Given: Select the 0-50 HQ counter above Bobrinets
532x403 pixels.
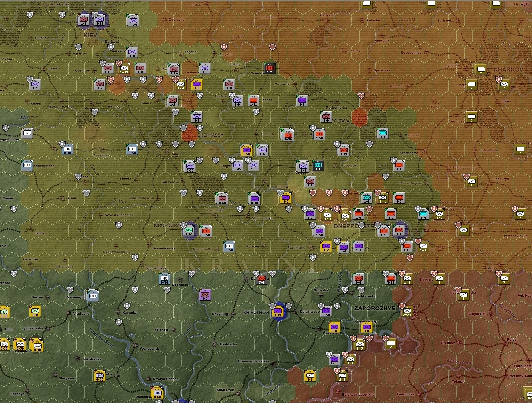Looking at the screenshot, I should coord(165,279).
